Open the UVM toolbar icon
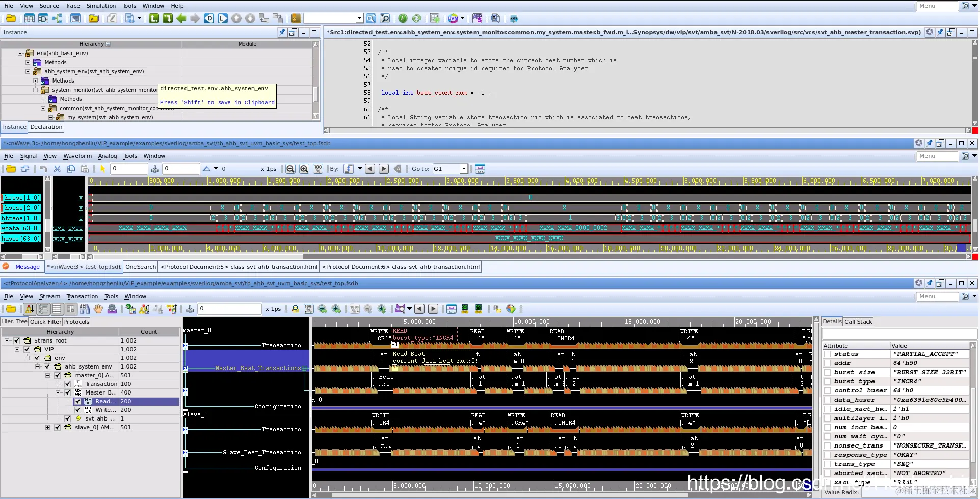This screenshot has height=499, width=980. point(453,18)
